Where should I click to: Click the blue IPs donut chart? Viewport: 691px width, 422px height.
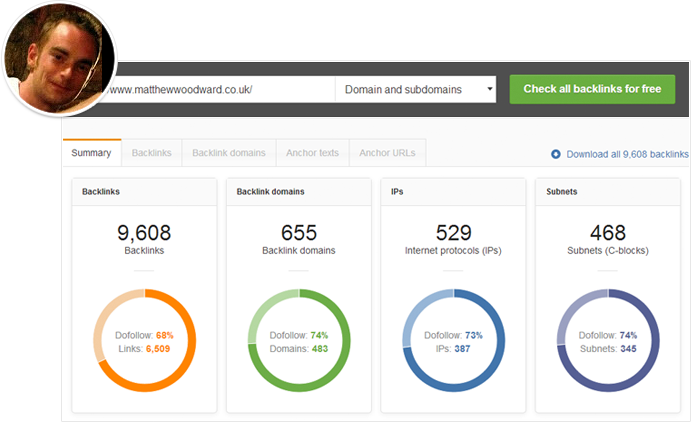coord(453,339)
